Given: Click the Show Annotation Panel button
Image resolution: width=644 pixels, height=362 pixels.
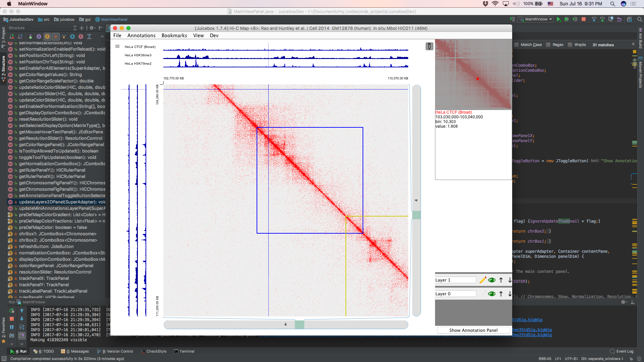Looking at the screenshot, I should (473, 330).
